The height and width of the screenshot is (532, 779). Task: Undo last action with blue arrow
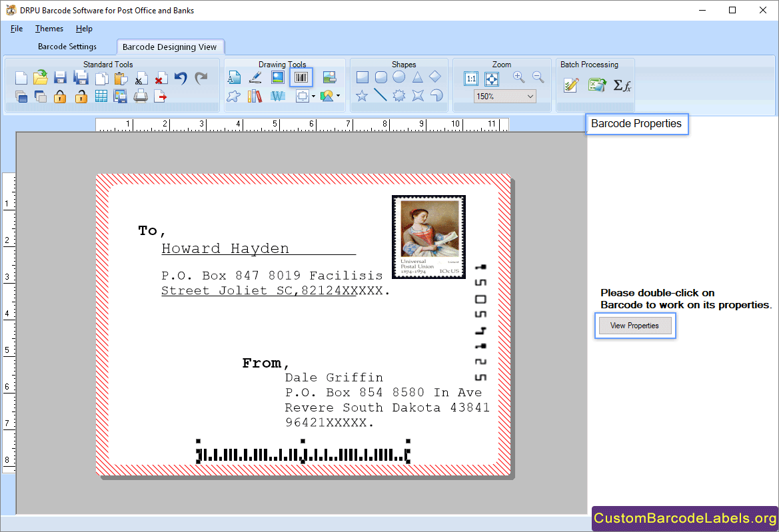181,78
